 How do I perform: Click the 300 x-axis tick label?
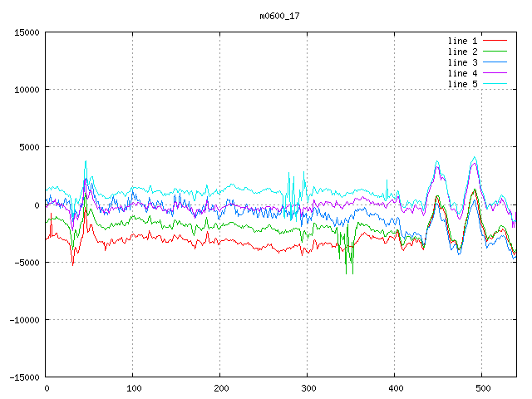(x=308, y=388)
